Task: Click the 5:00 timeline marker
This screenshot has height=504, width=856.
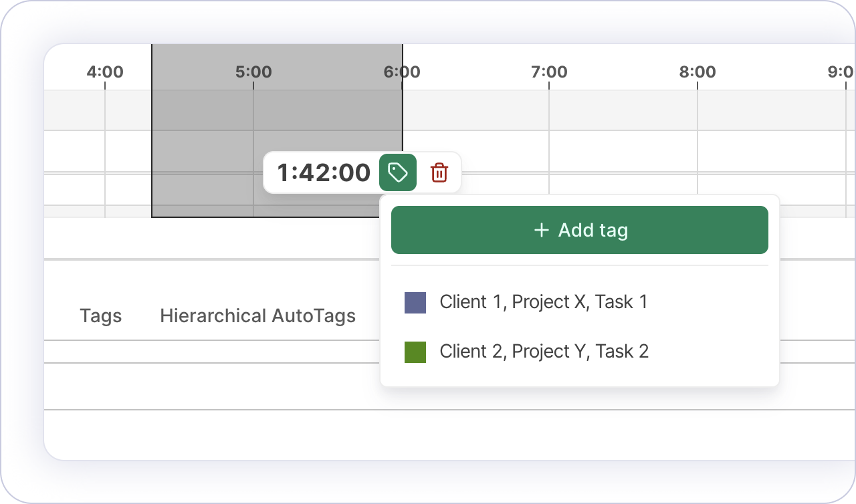Action: pos(253,72)
